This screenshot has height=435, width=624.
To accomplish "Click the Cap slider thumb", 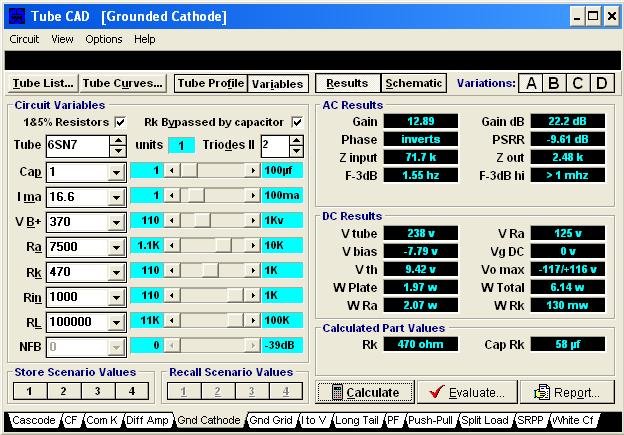I will tap(189, 171).
